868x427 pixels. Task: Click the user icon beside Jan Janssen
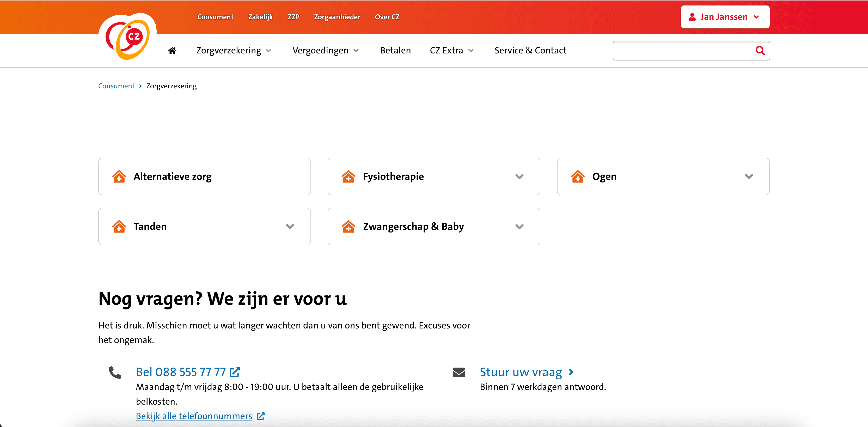coord(692,17)
